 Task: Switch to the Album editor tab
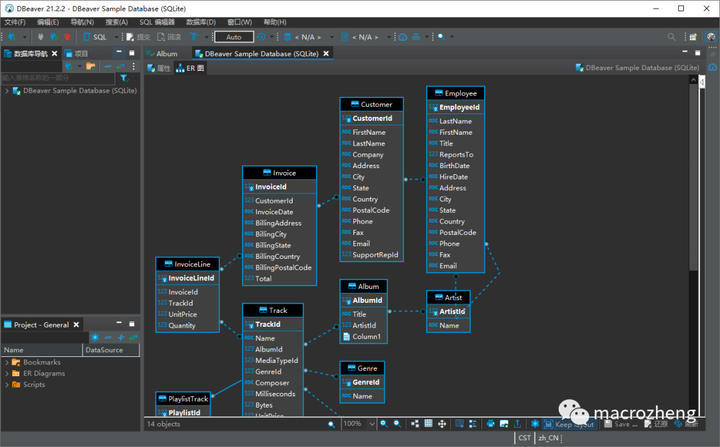tap(162, 54)
